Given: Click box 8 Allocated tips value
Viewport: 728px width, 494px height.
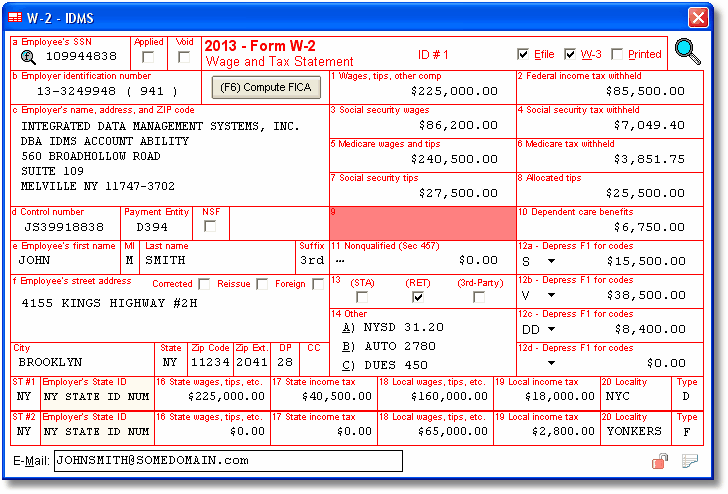Looking at the screenshot, I should [x=645, y=193].
